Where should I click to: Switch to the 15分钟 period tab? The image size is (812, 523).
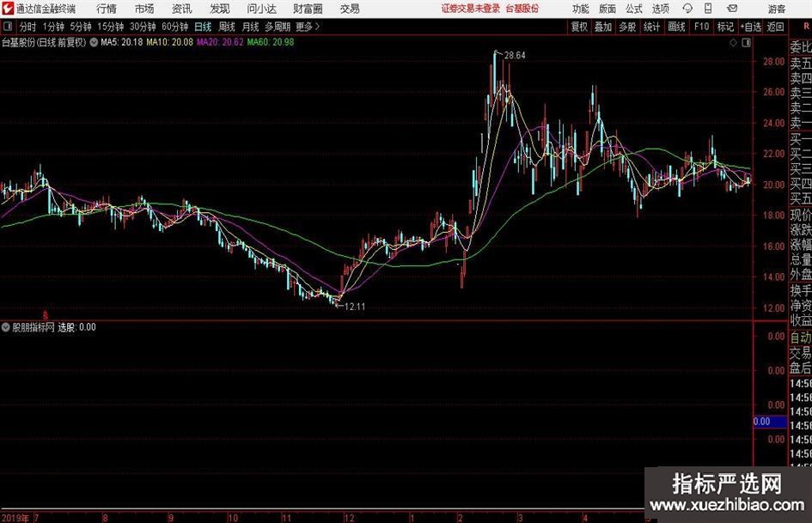110,27
